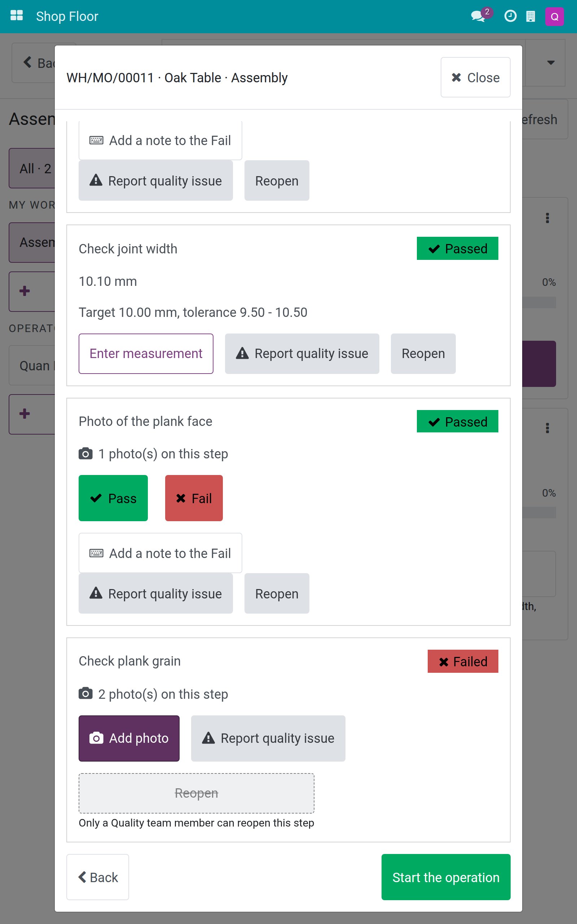577x924 pixels.
Task: Click the company building icon
Action: [530, 16]
